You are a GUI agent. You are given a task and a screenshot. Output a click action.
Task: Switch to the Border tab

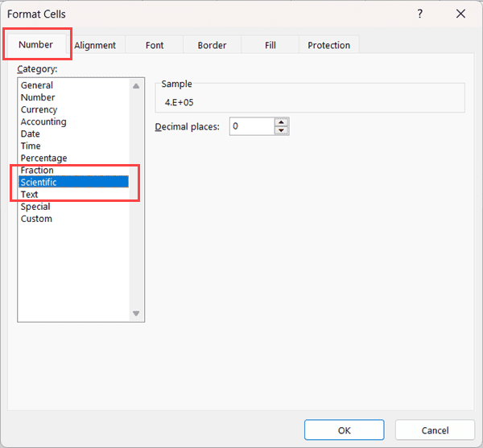pyautogui.click(x=212, y=46)
